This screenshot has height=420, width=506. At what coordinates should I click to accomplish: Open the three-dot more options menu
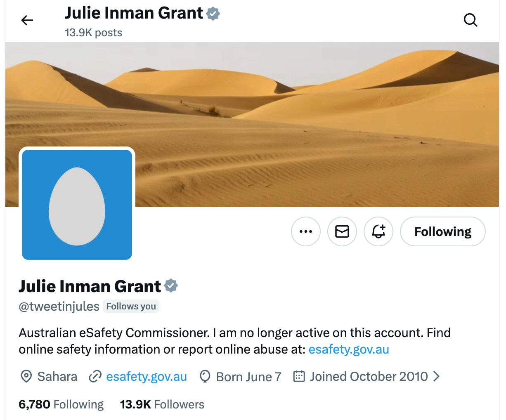click(306, 231)
